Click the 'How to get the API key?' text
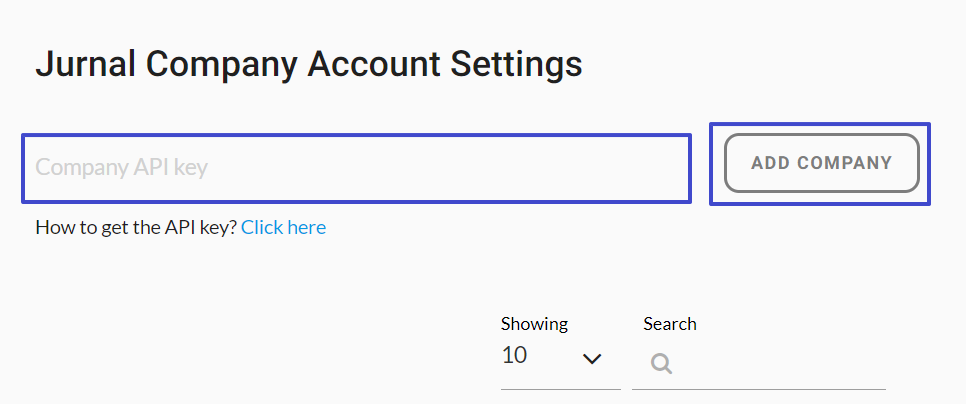 click(136, 227)
